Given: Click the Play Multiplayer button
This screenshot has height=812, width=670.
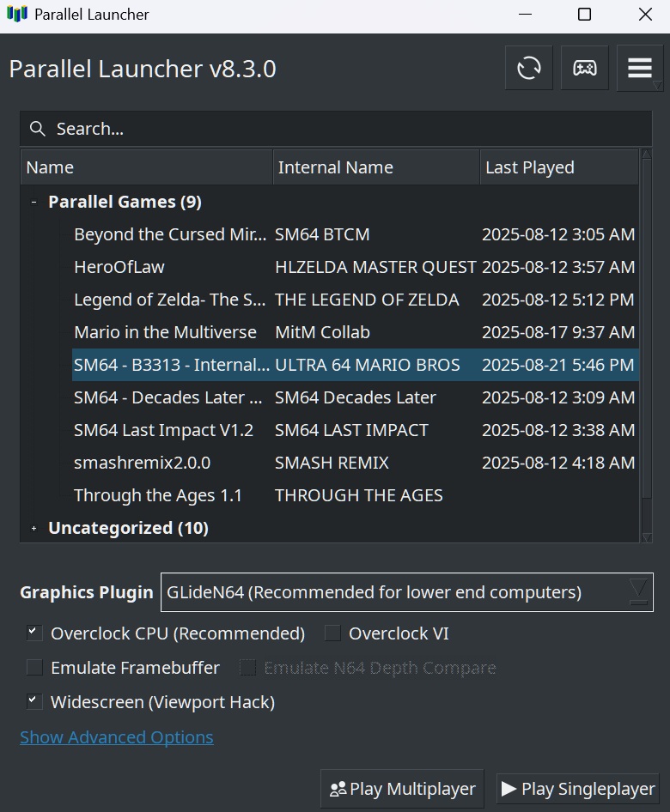Looking at the screenshot, I should (403, 789).
